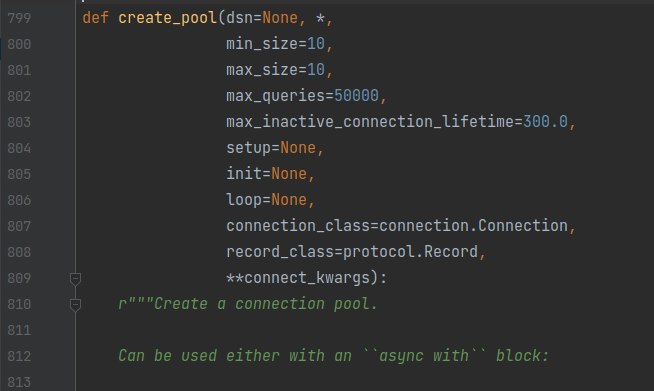Collapse docstring fold marker at line 810
Image resolution: width=654 pixels, height=391 pixels.
point(75,305)
